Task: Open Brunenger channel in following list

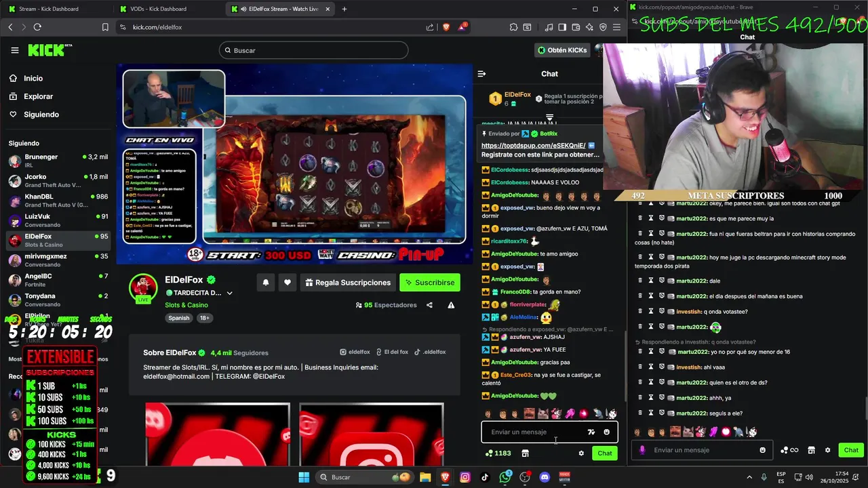Action: 58,161
